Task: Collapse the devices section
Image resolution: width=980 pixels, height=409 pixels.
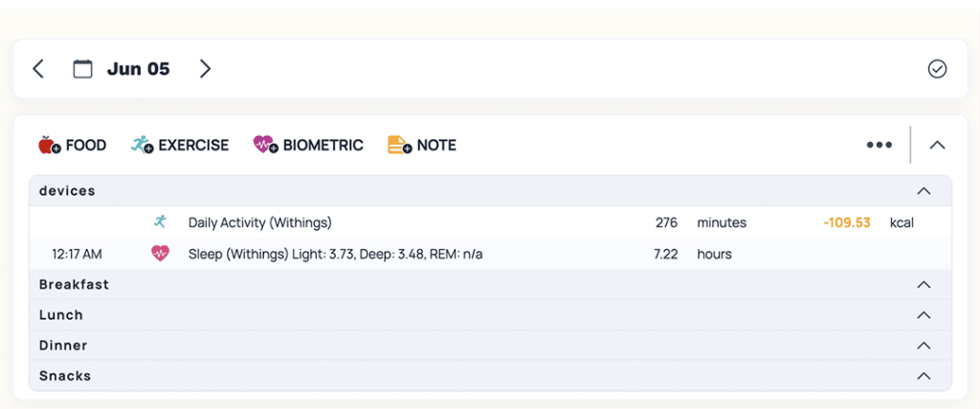Action: click(x=924, y=191)
